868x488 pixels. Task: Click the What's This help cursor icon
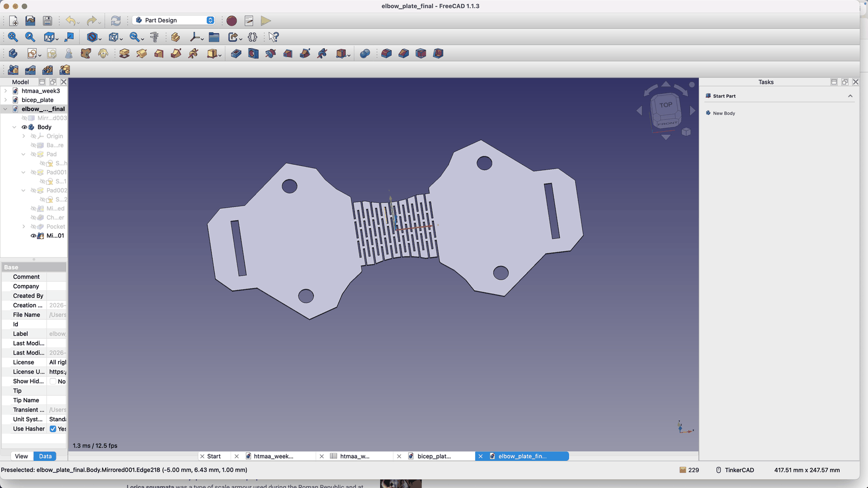point(273,37)
